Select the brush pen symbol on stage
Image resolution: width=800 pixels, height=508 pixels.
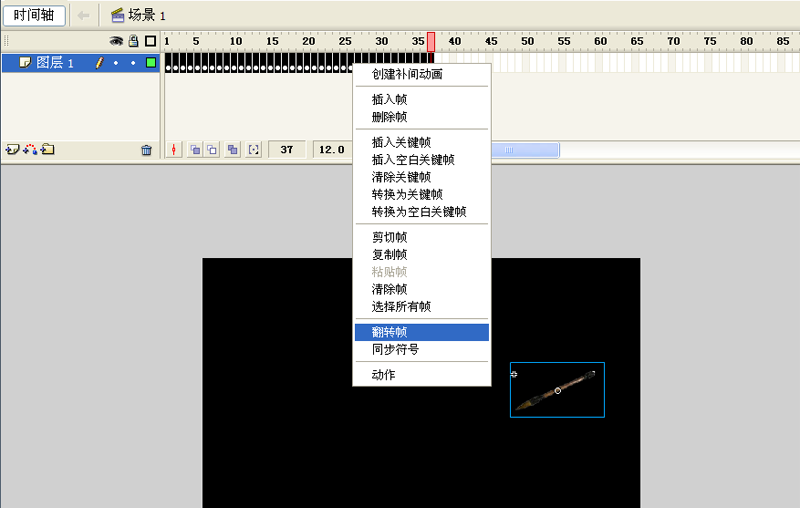(557, 390)
